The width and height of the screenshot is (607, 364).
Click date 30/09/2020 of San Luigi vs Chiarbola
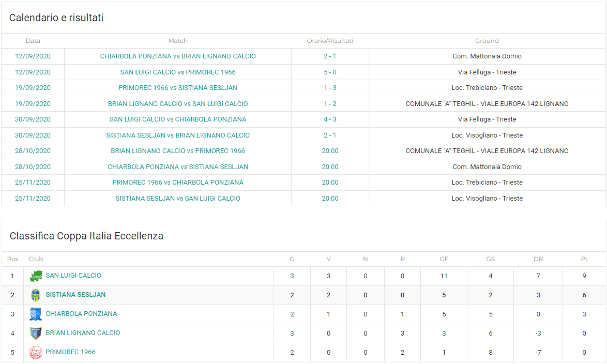pos(33,119)
